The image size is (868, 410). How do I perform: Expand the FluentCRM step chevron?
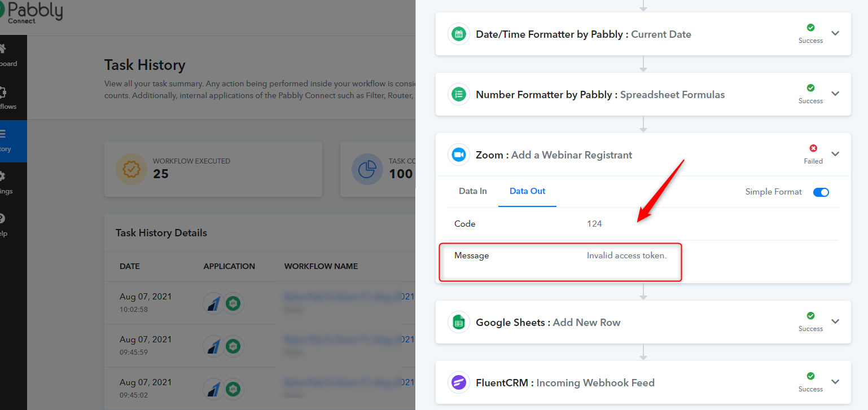point(835,382)
